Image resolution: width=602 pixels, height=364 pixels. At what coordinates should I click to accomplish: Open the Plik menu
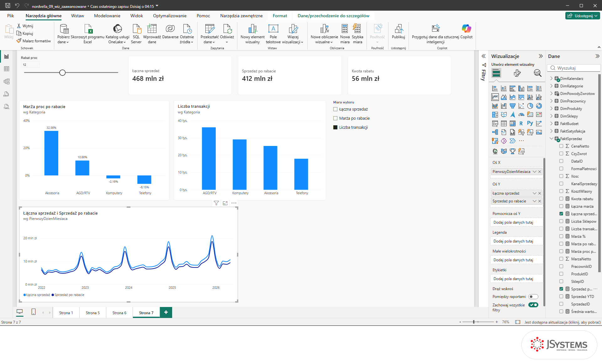click(11, 16)
